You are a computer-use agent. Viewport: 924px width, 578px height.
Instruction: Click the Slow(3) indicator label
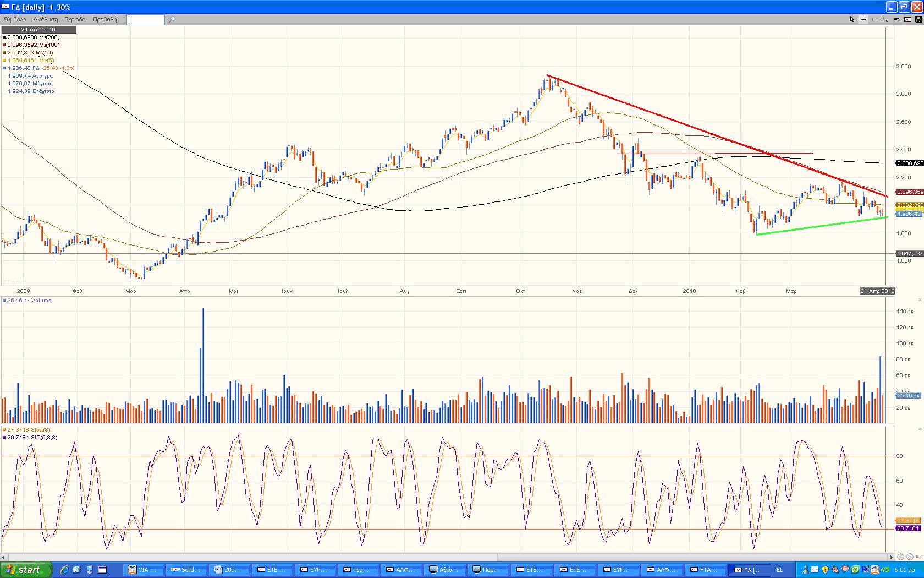coord(28,430)
